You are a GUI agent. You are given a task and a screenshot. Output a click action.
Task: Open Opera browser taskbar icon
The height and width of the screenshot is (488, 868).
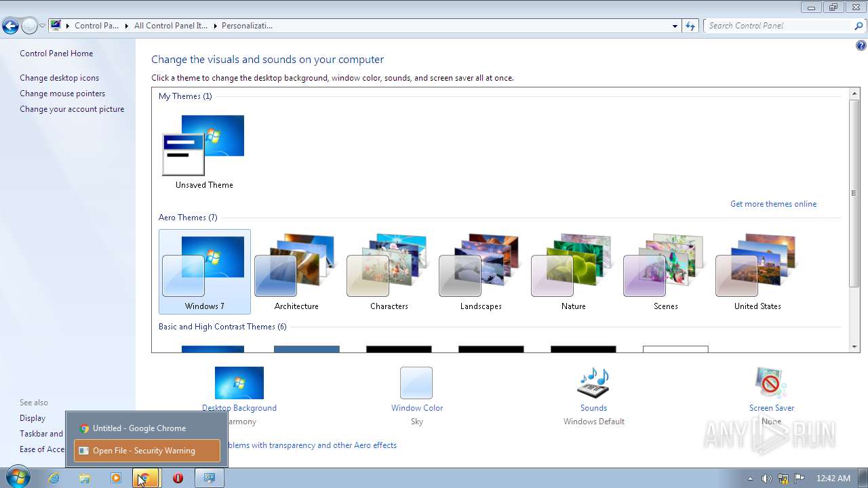178,478
